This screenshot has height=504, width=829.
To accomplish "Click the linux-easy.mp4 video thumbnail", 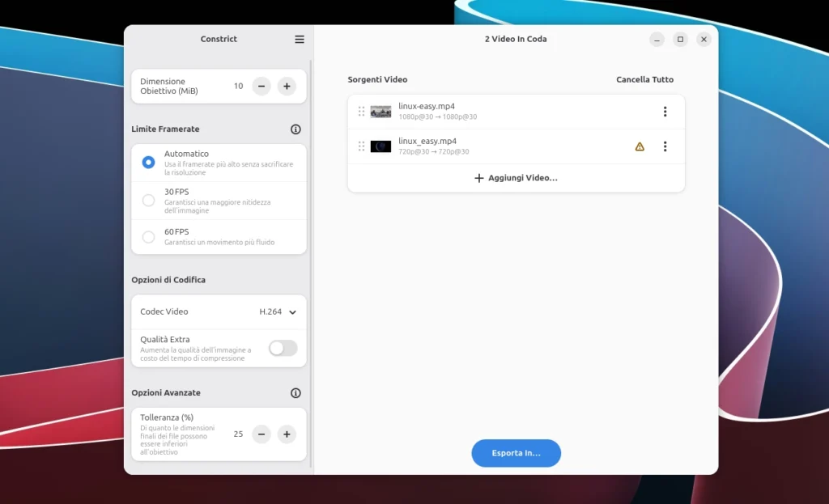I will pyautogui.click(x=380, y=112).
